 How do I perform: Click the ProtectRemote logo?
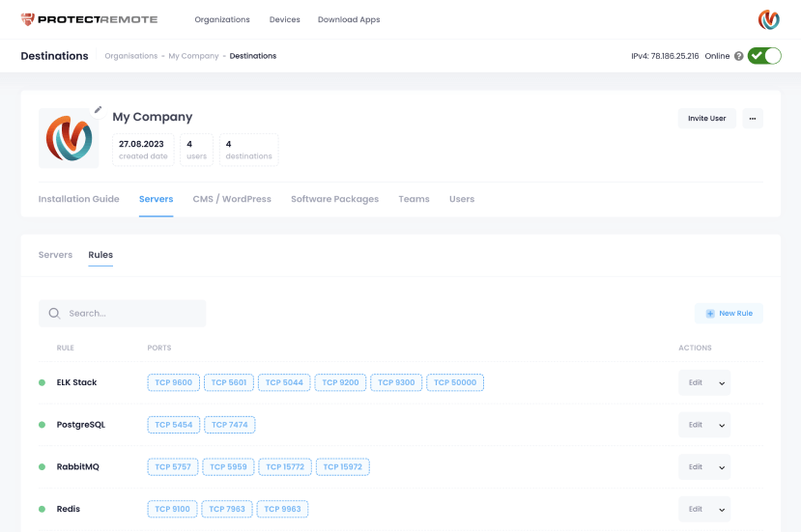pos(89,19)
